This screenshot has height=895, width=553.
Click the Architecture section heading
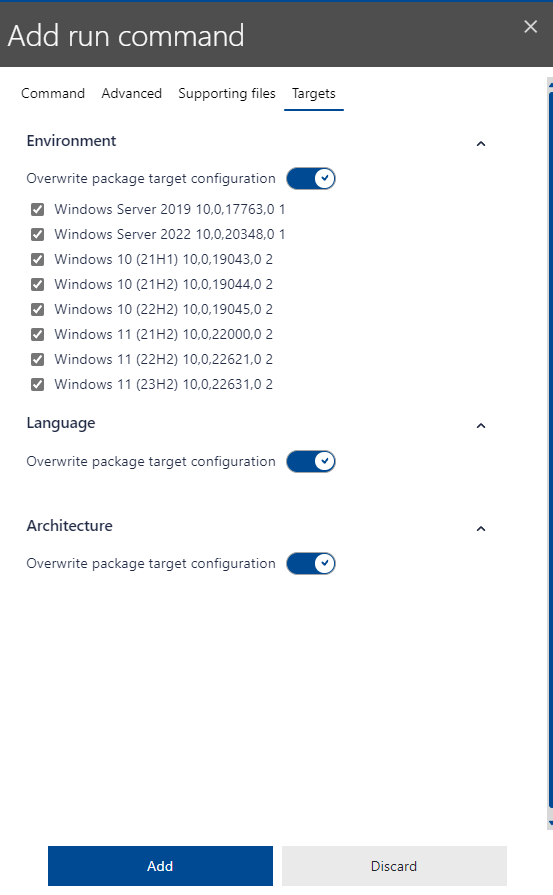pos(70,526)
